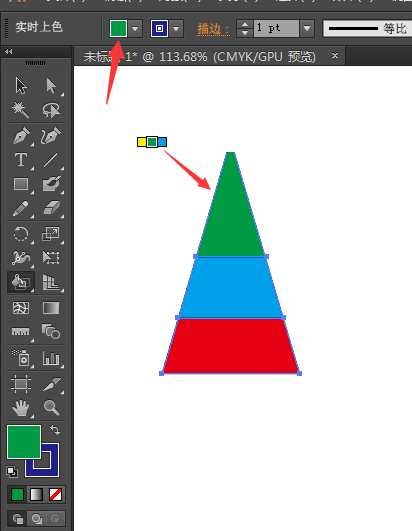Image resolution: width=412 pixels, height=531 pixels.
Task: Close the document tab
Action: pyautogui.click(x=335, y=55)
